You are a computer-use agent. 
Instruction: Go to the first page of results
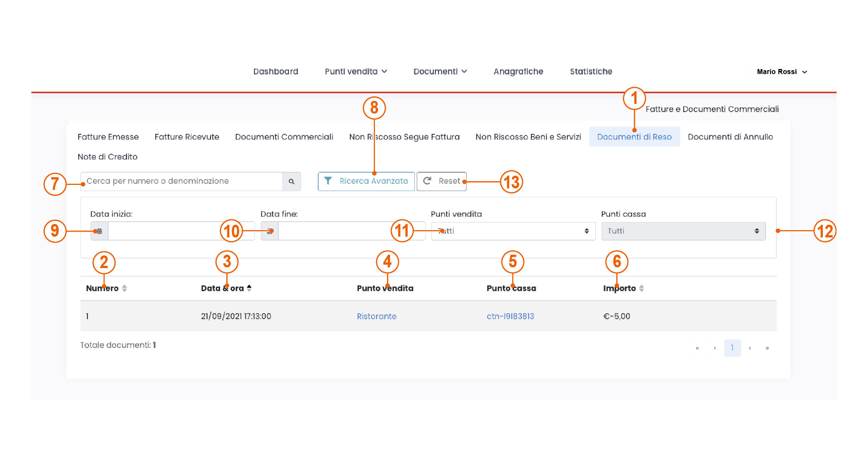pos(697,348)
